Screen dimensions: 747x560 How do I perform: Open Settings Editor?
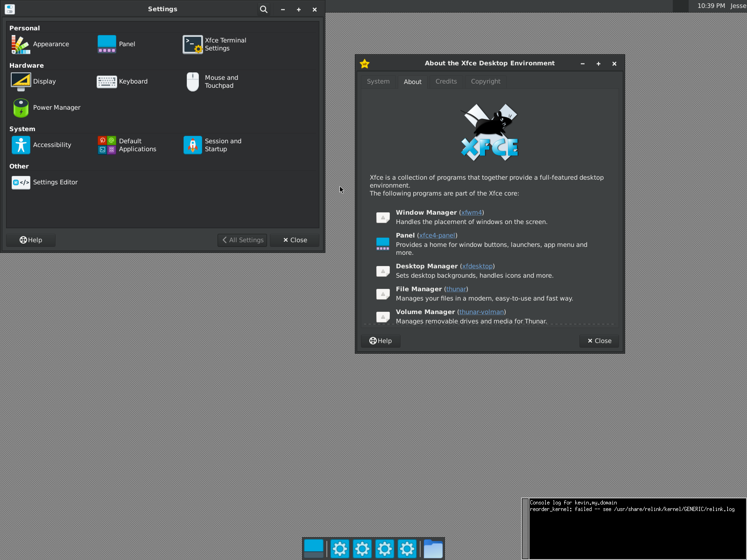pos(44,182)
